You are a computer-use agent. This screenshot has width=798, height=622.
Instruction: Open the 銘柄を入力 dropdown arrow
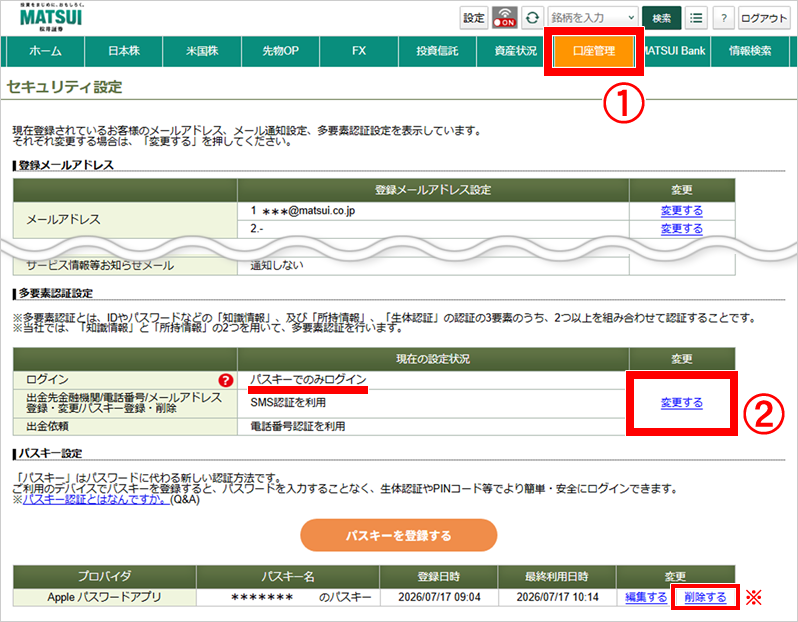pyautogui.click(x=631, y=18)
